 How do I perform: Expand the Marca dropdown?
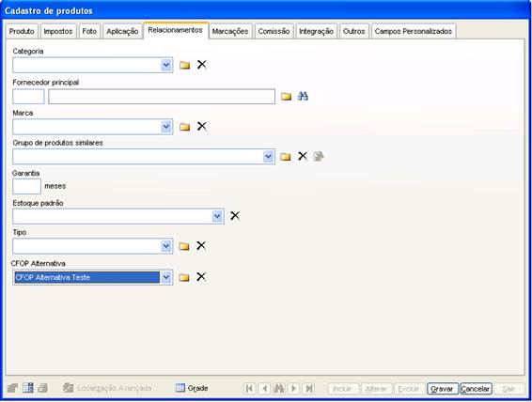[x=166, y=127]
